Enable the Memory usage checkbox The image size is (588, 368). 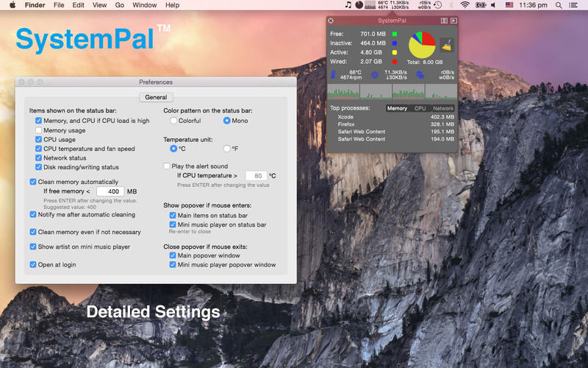pos(38,130)
